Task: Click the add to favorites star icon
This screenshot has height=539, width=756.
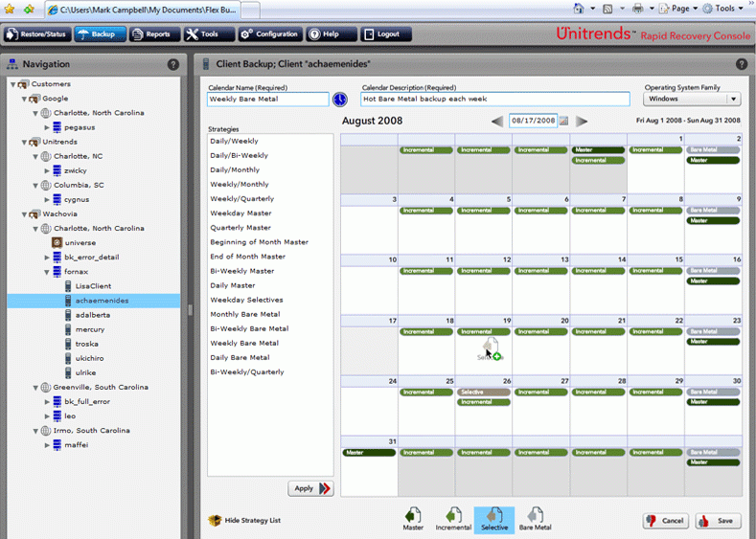Action: pyautogui.click(x=29, y=9)
